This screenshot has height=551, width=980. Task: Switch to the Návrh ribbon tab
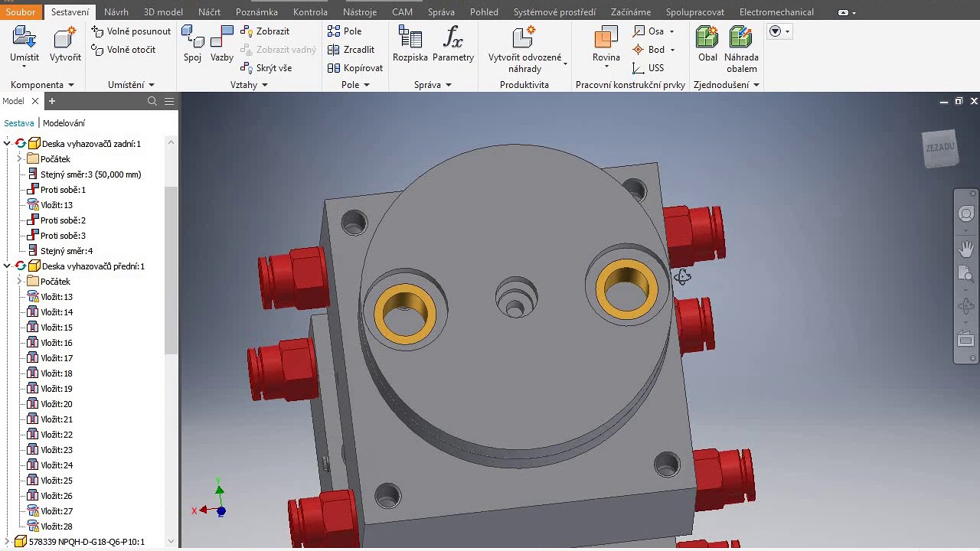116,12
